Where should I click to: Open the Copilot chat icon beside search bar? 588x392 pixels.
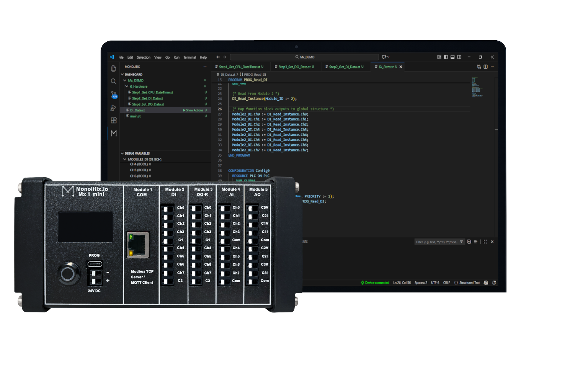(384, 57)
